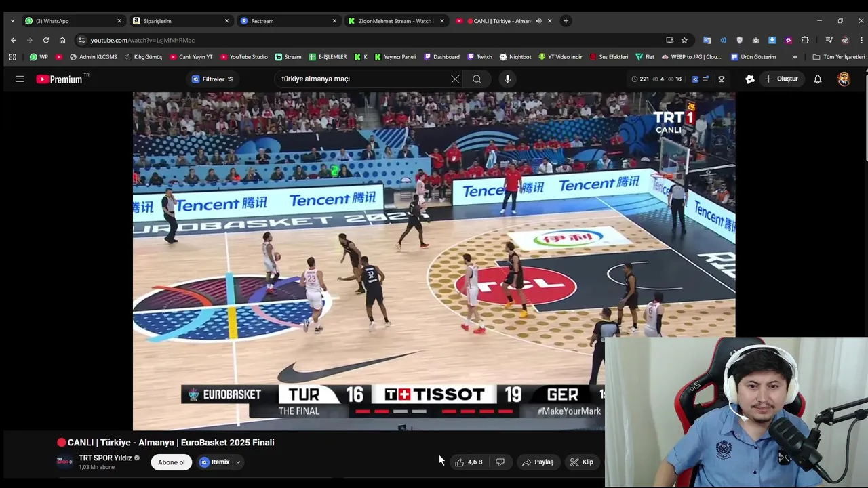Open the WP bookmark
This screenshot has height=488, width=868.
coord(39,57)
